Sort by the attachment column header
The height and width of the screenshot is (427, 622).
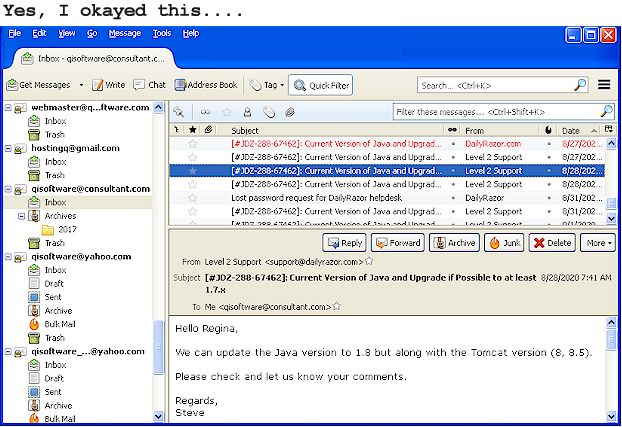pyautogui.click(x=208, y=130)
